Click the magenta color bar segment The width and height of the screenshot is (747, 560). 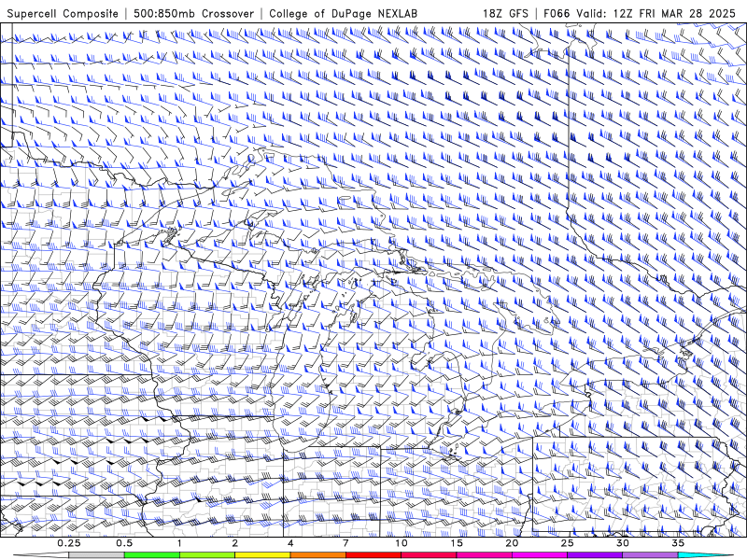click(540, 555)
